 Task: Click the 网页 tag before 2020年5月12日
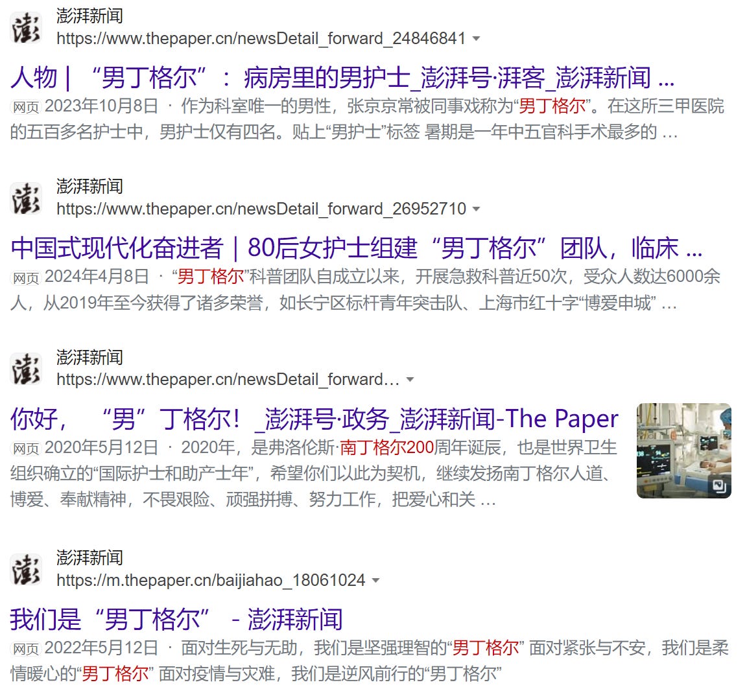point(26,448)
